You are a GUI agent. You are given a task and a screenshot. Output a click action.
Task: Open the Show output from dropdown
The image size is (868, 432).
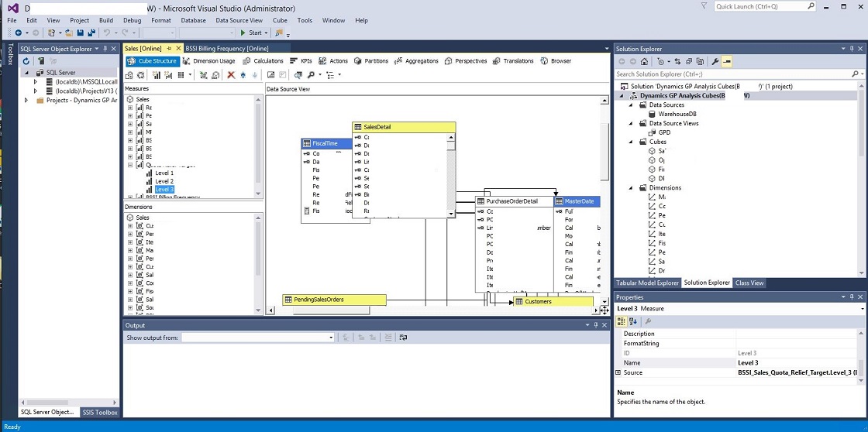tap(331, 338)
